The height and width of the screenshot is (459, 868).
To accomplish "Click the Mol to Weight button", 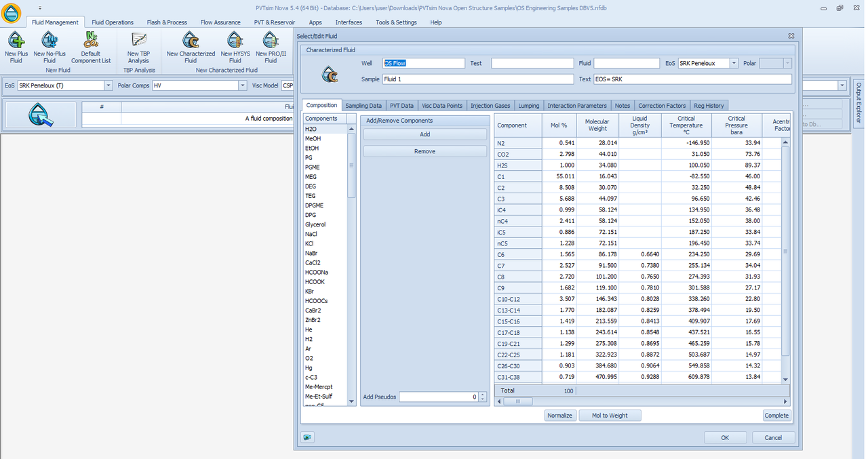I will click(x=610, y=416).
